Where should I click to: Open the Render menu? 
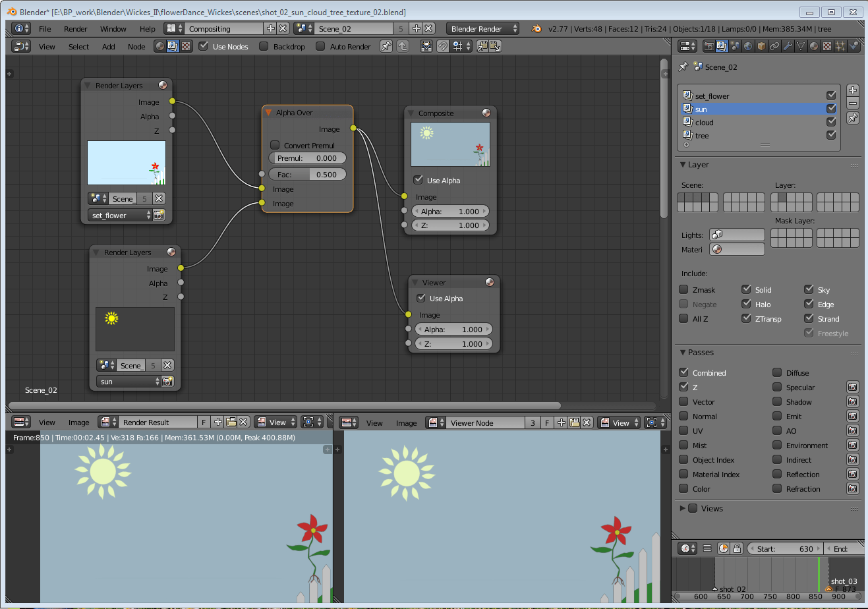pos(75,28)
